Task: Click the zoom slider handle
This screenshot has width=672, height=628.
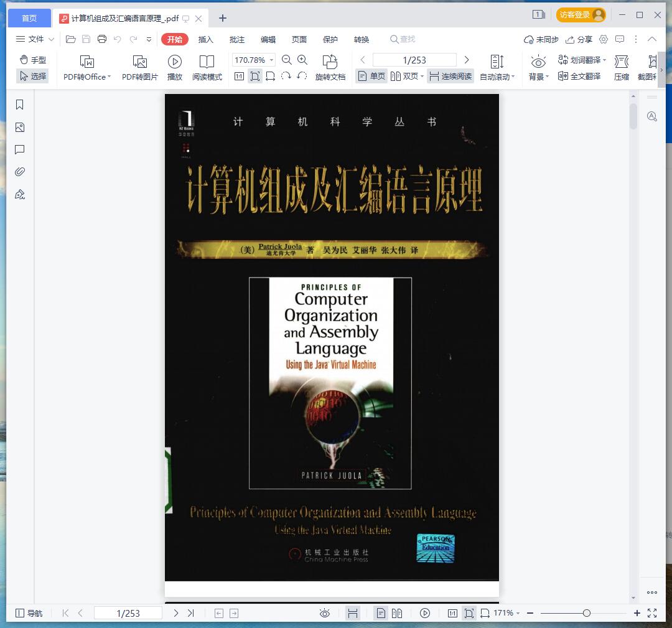Action: [586, 613]
